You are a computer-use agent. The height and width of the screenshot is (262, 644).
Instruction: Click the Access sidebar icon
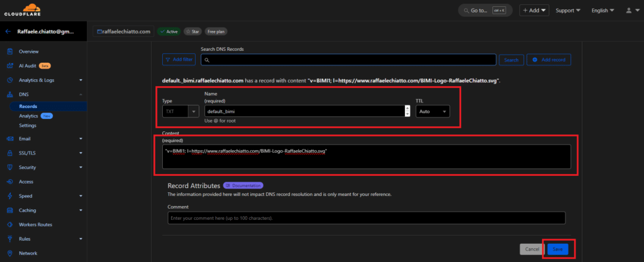(x=10, y=182)
